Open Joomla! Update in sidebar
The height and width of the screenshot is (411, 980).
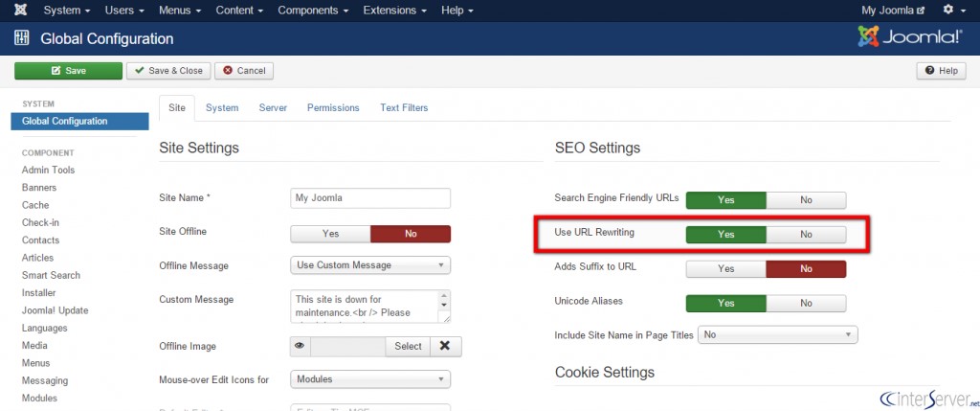tap(55, 310)
